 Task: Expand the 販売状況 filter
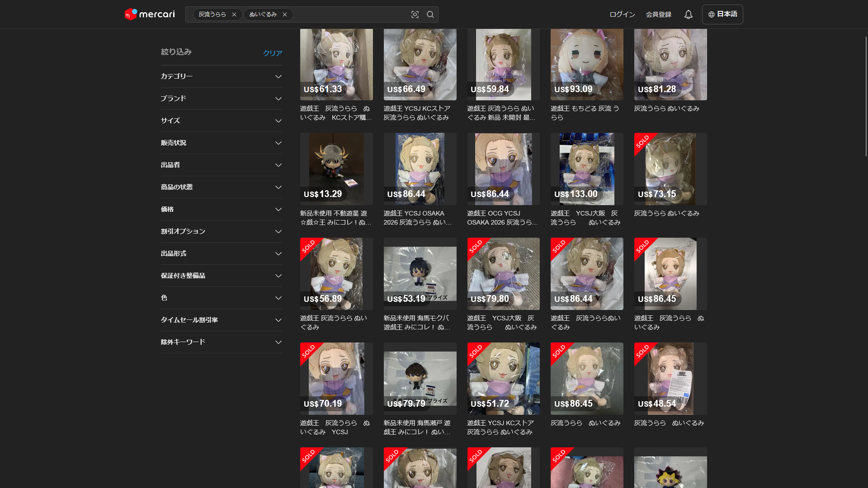tap(222, 143)
